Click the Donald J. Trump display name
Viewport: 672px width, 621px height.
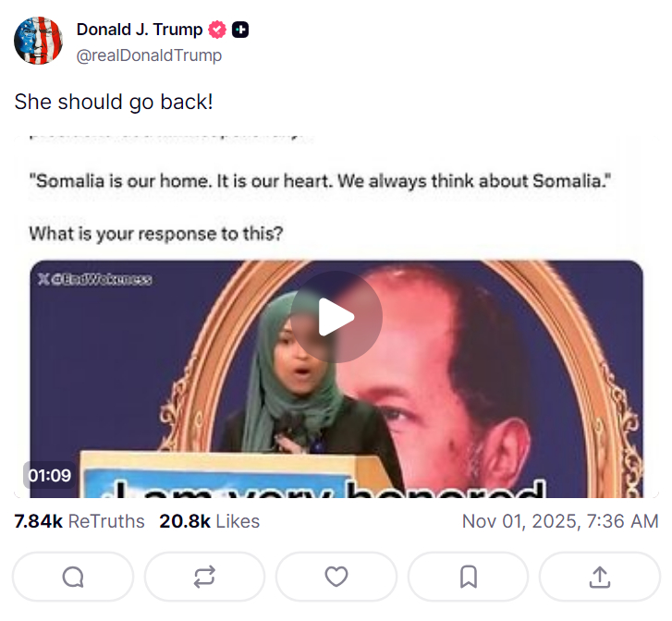[x=140, y=30]
